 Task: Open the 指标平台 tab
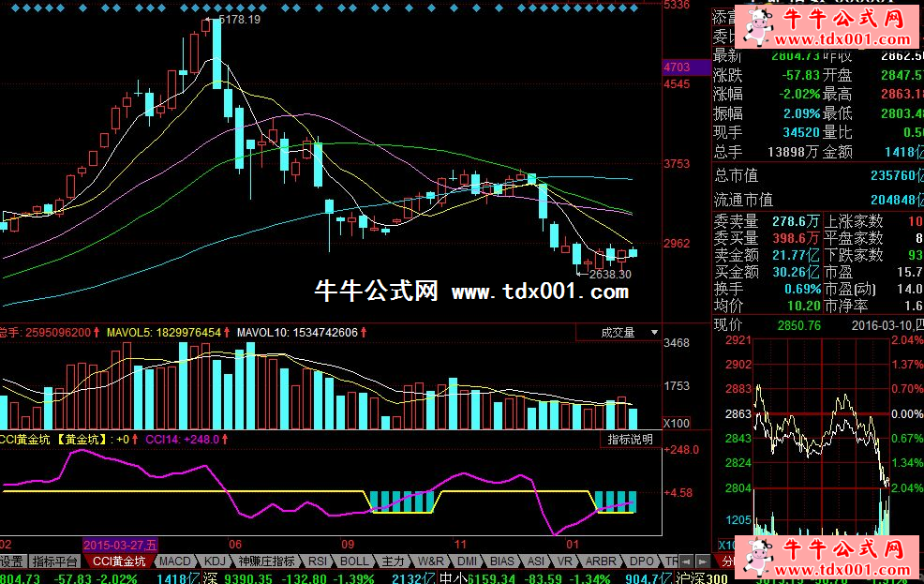tap(55, 562)
